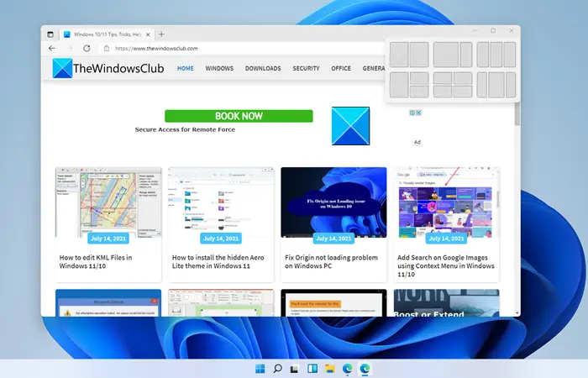Snap to middle zone of three-equal-columns layout
The image size is (588, 378).
496,55
